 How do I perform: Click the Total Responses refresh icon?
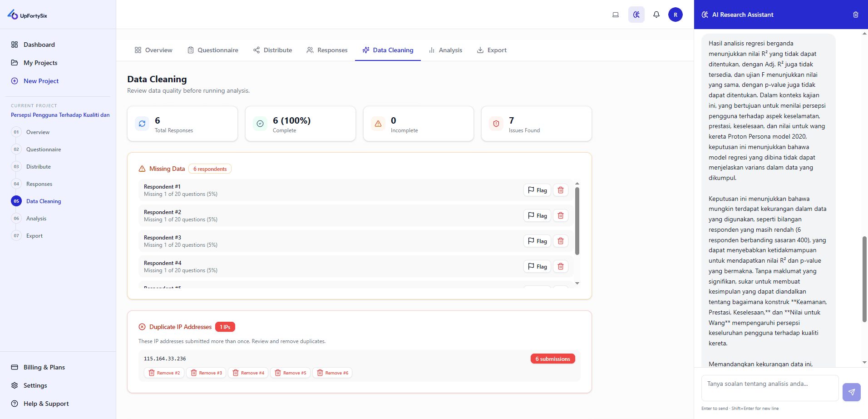coord(142,124)
